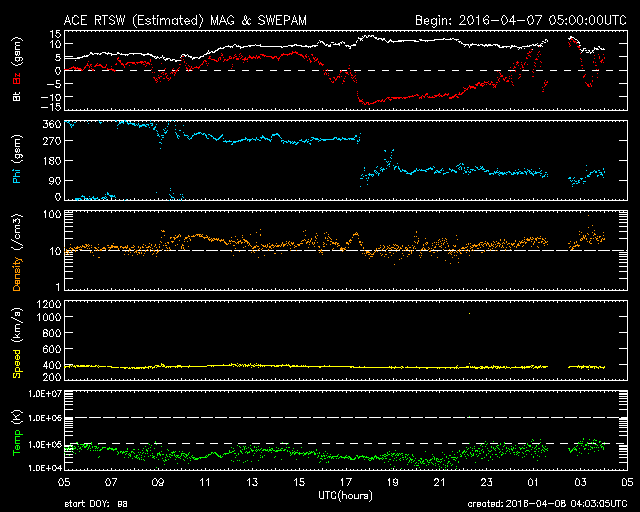Click the "400" tick on the Speed axis
This screenshot has height=512, width=640.
[52, 365]
